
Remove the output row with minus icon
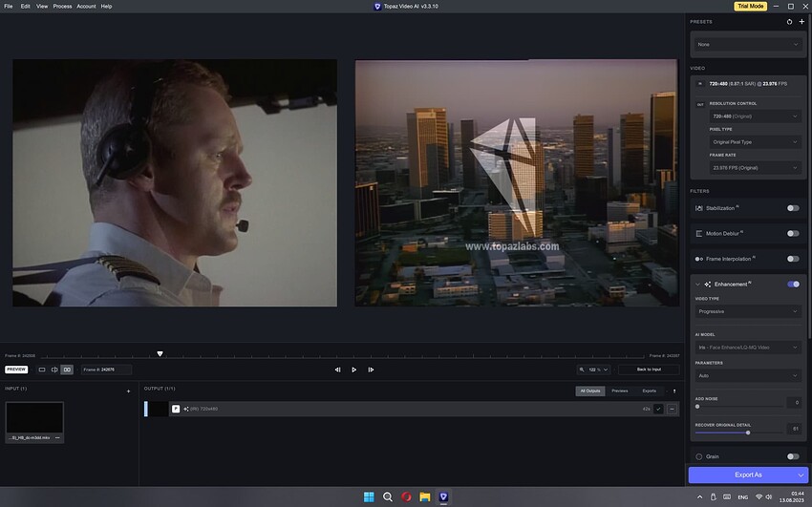[x=672, y=409]
